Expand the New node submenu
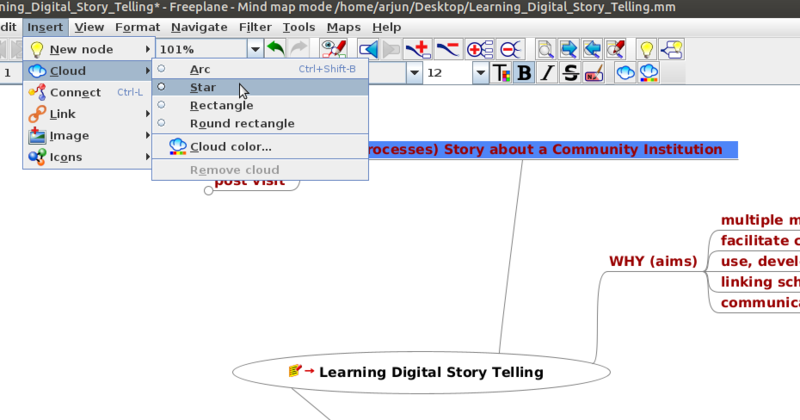The width and height of the screenshot is (800, 420). point(89,50)
